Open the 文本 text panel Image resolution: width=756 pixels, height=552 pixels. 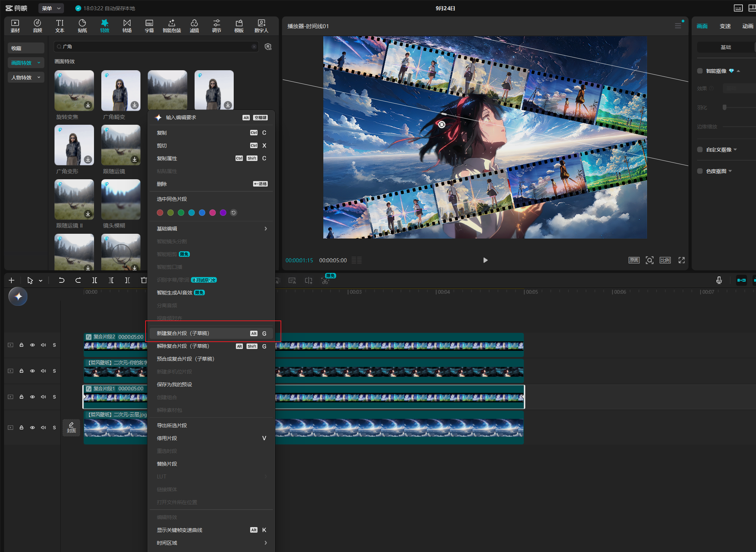[60, 26]
